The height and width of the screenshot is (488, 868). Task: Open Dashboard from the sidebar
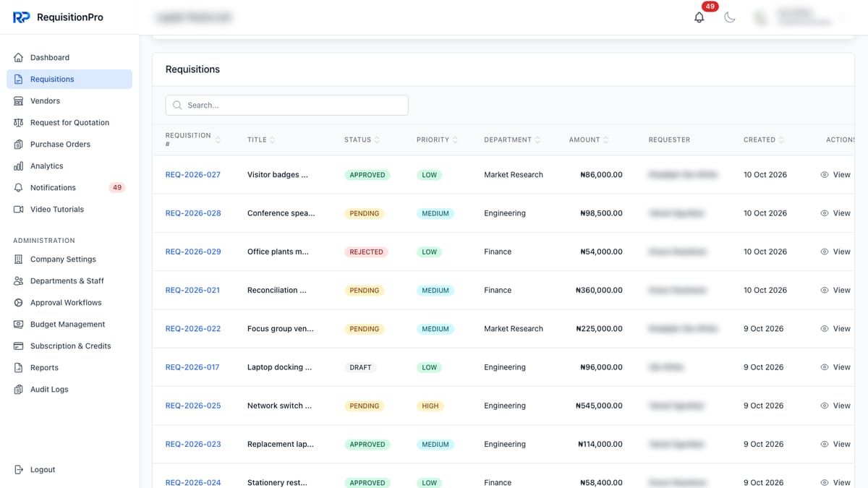coord(69,58)
